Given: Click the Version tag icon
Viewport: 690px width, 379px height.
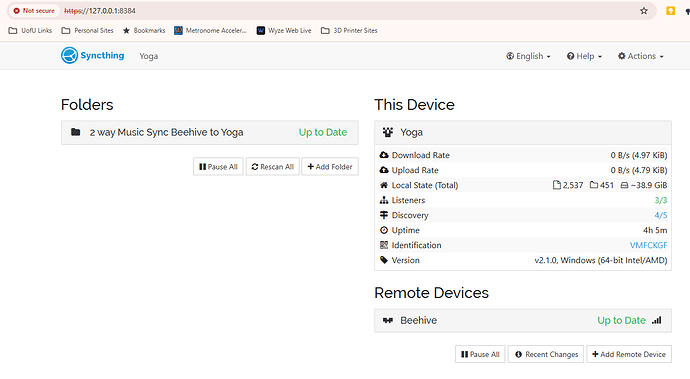Looking at the screenshot, I should click(384, 260).
